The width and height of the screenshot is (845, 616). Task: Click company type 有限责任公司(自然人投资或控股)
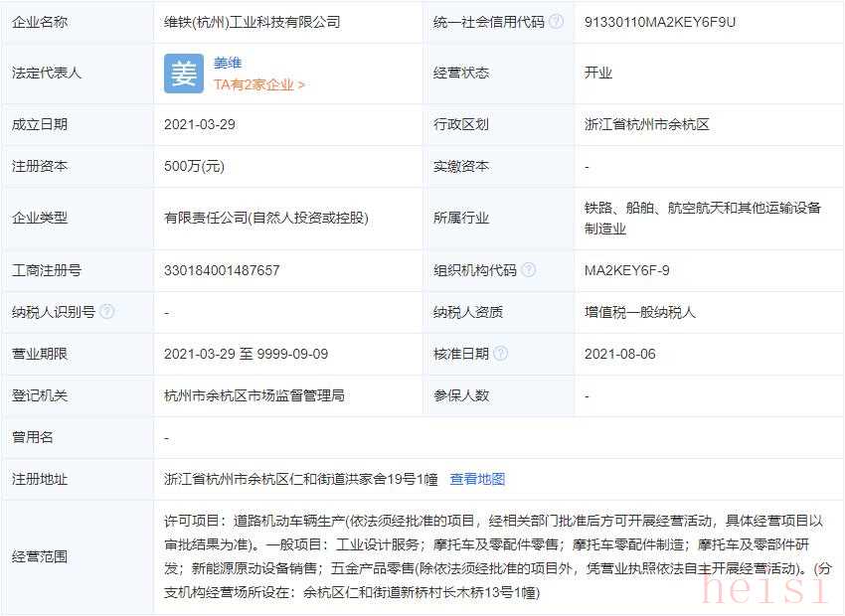[x=259, y=218]
